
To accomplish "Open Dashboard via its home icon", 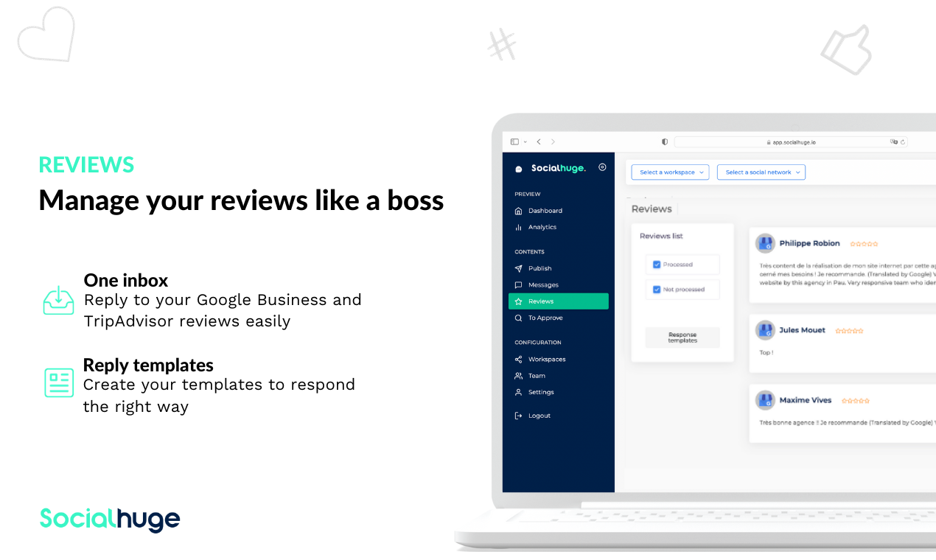I will (x=519, y=211).
